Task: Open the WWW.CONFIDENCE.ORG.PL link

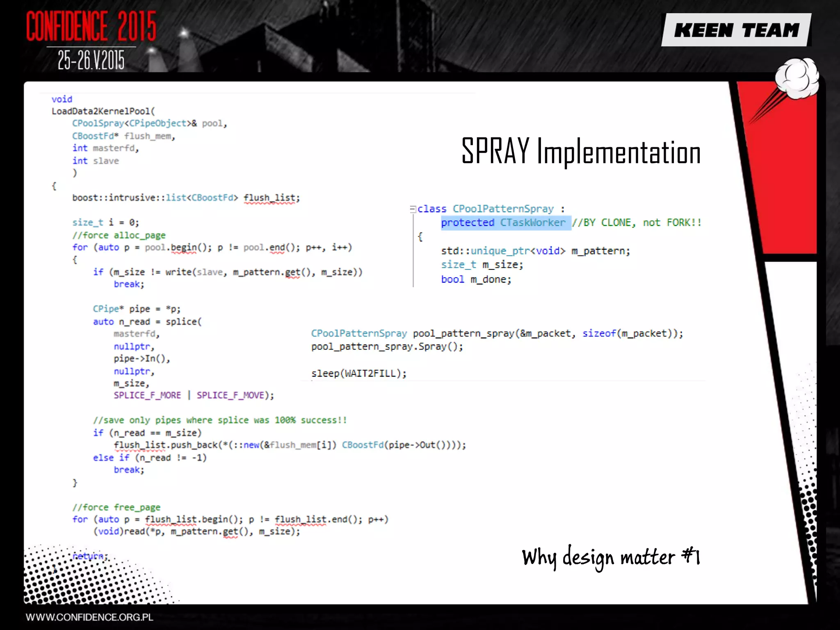Action: (89, 617)
